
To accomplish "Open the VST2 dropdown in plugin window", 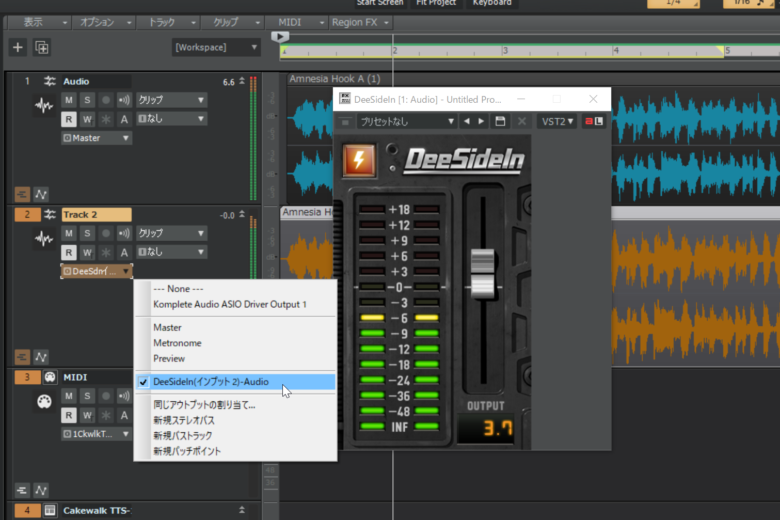I will coord(557,121).
